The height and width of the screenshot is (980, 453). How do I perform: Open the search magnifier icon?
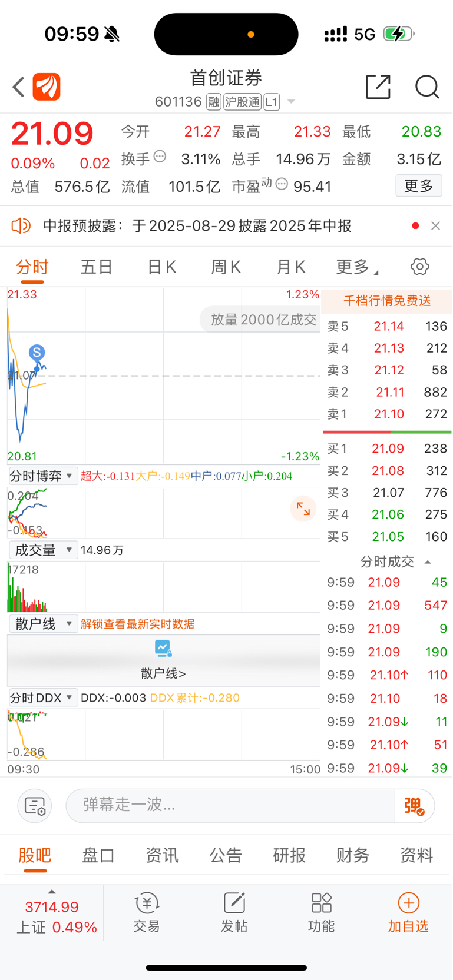pos(427,87)
